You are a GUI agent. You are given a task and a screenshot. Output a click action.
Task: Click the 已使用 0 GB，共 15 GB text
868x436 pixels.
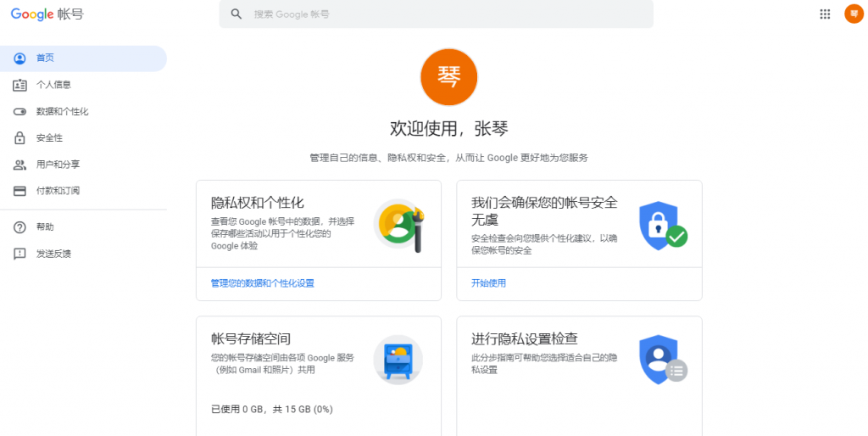click(x=272, y=410)
